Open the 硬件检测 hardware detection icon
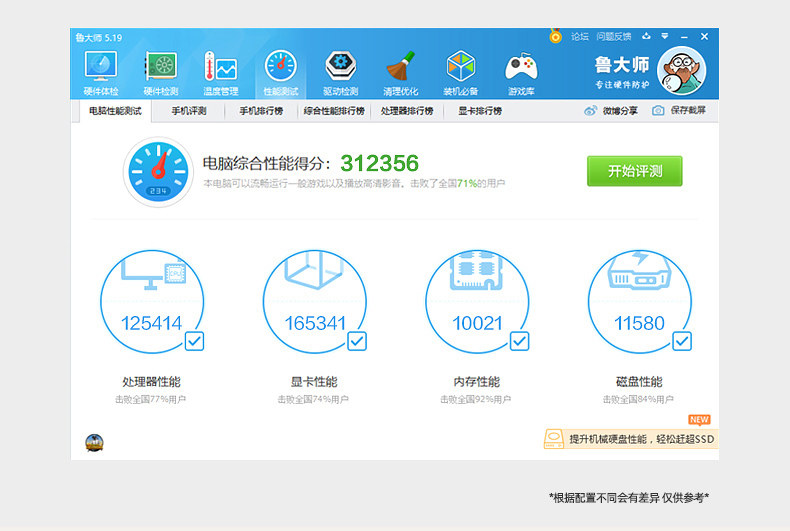The height and width of the screenshot is (531, 790). (161, 73)
